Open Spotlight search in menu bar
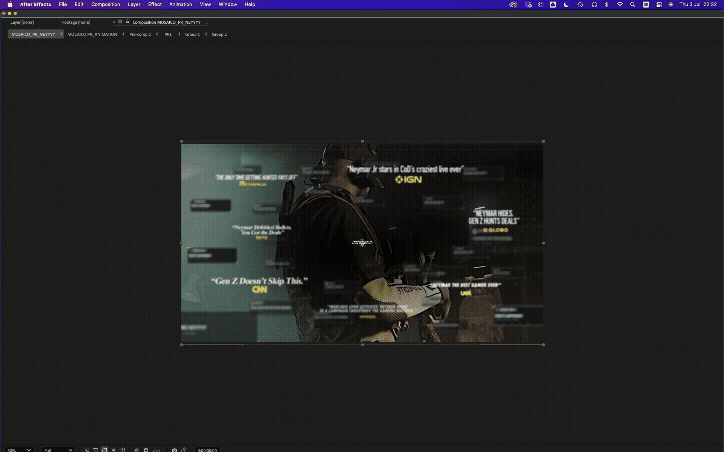Screen dimensions: 724x452 tap(633, 4)
